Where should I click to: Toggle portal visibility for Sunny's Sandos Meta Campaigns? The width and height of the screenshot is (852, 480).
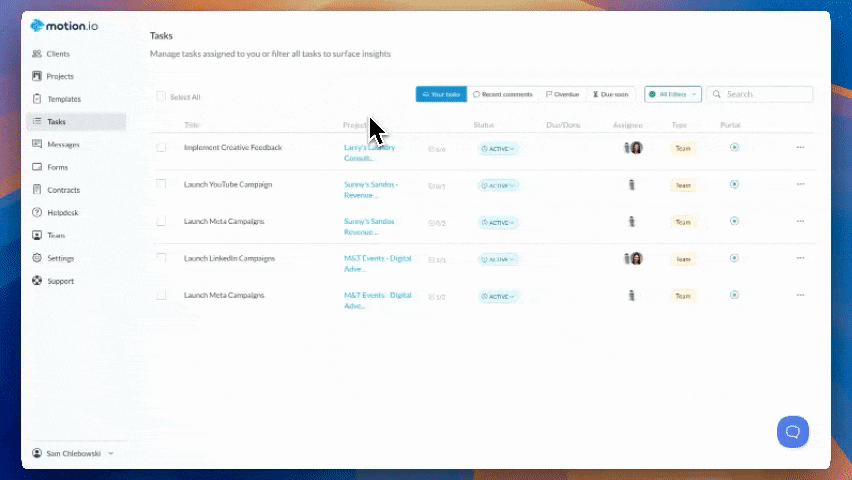tap(734, 221)
